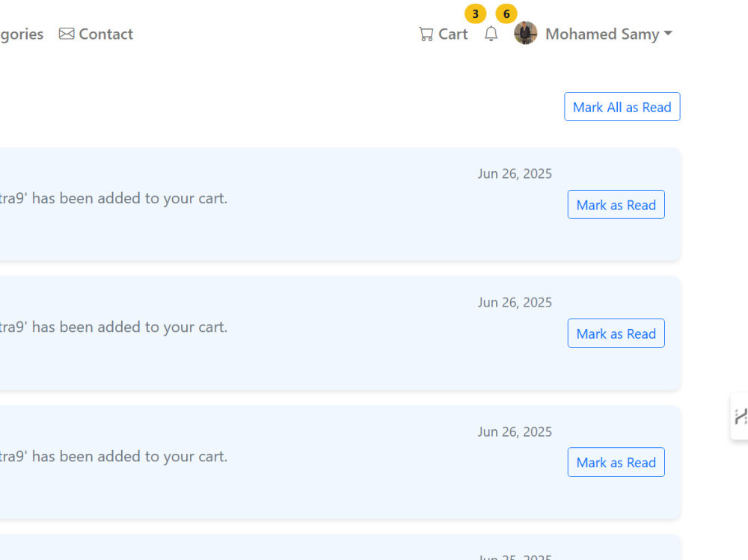748x560 pixels.
Task: Click third 'has been added to your cart' message
Action: coord(114,456)
